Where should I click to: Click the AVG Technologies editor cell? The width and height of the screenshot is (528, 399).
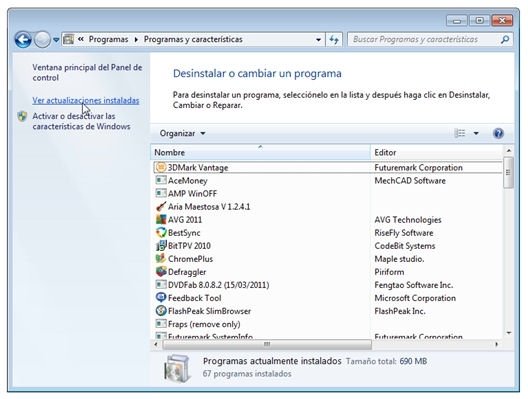tap(408, 220)
